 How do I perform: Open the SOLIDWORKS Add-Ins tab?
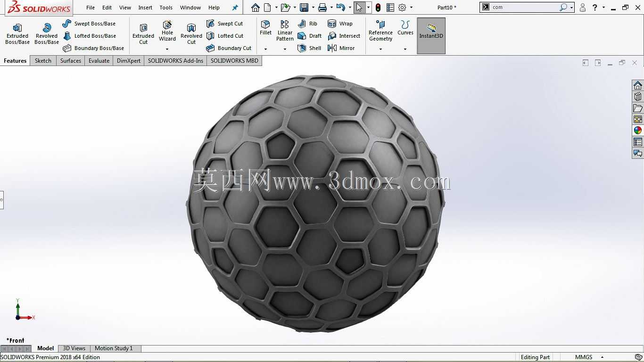(x=175, y=61)
